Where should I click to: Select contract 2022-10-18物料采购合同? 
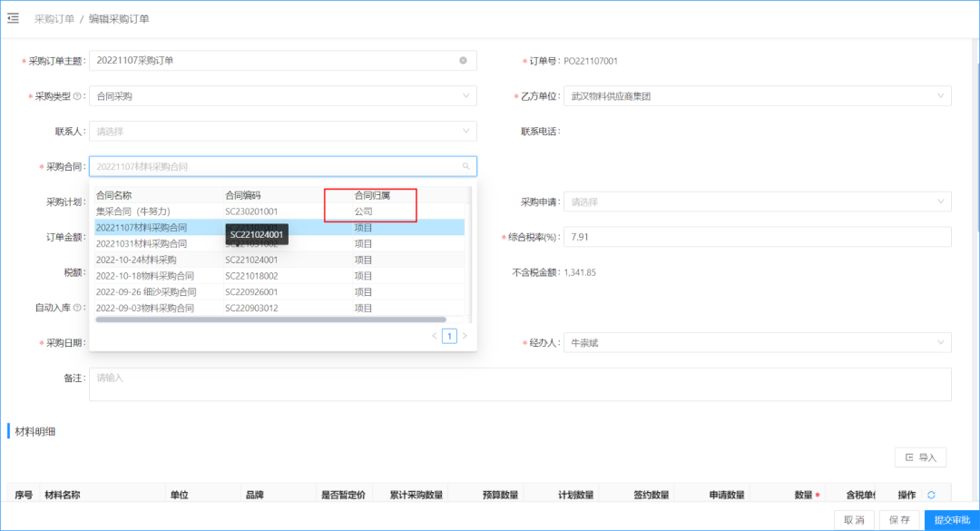(x=279, y=276)
